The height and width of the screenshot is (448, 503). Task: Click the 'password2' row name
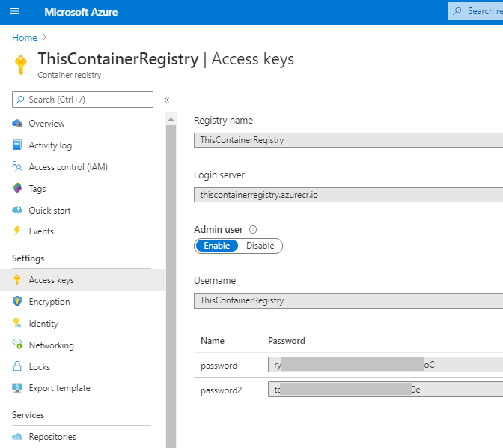coord(221,390)
